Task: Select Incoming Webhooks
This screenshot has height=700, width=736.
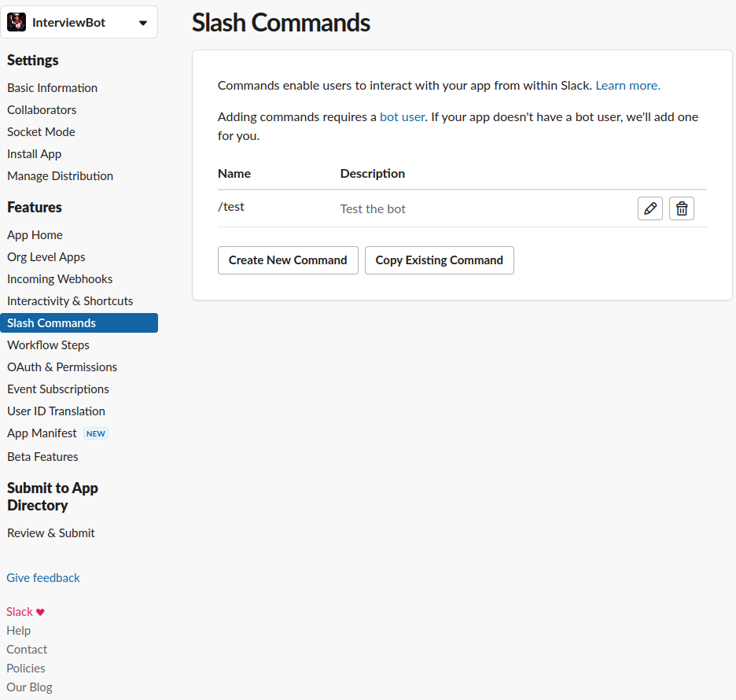Action: 60,279
